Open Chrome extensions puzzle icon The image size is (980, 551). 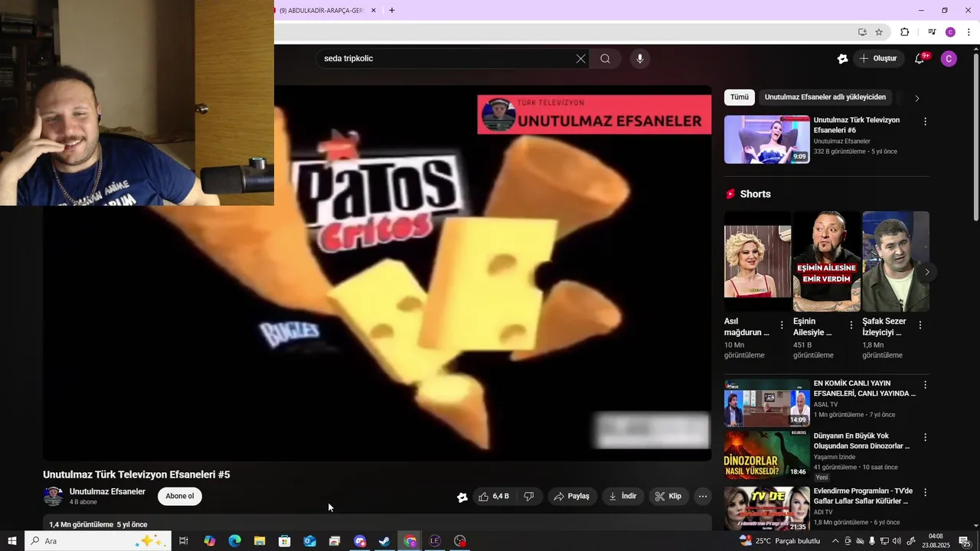point(905,32)
